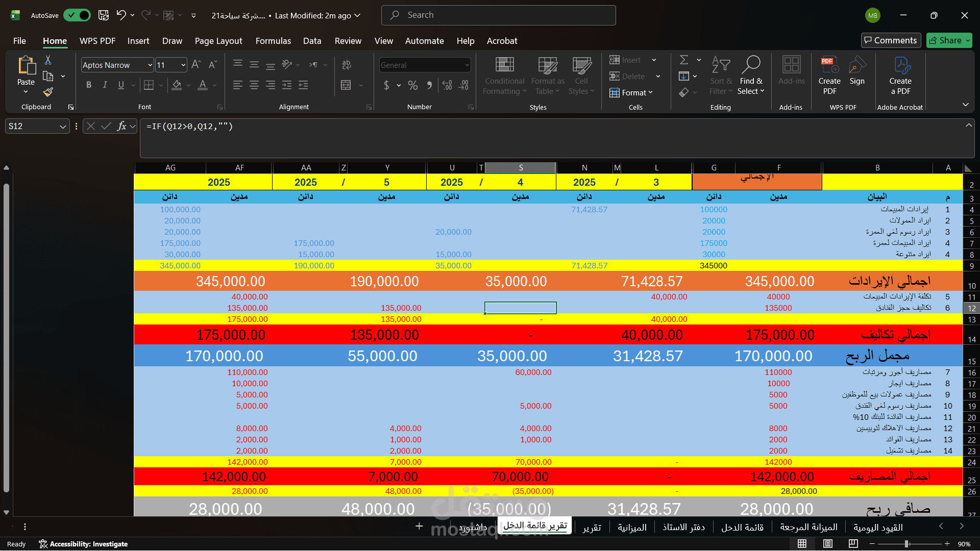Click the Merge & Center icon

[x=346, y=85]
